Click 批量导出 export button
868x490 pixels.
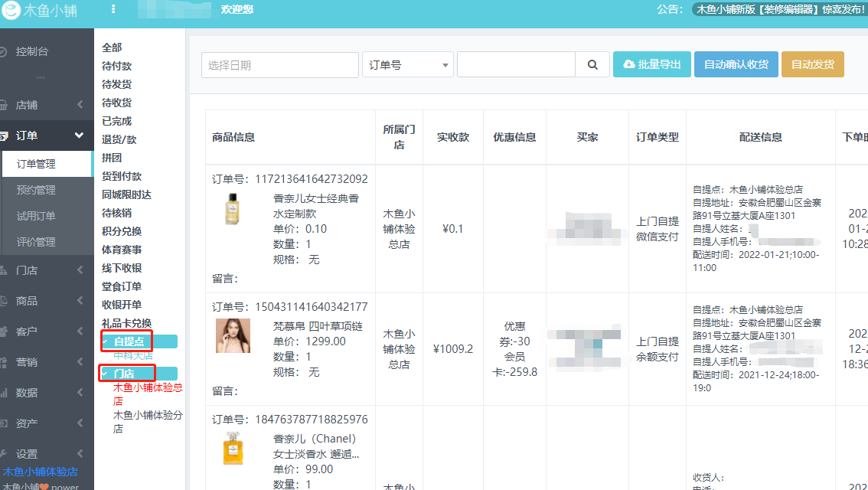tap(652, 64)
